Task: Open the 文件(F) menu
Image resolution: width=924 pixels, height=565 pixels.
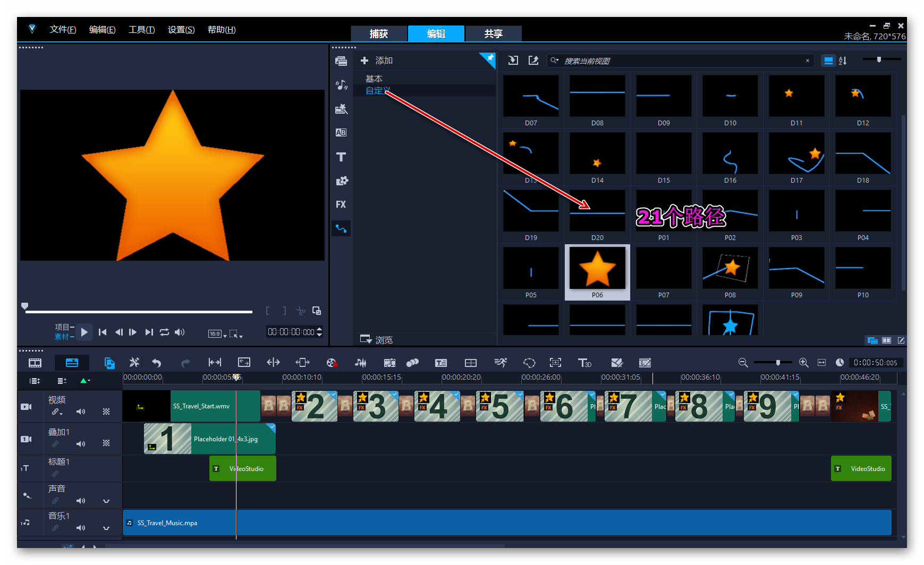Action: pyautogui.click(x=63, y=30)
